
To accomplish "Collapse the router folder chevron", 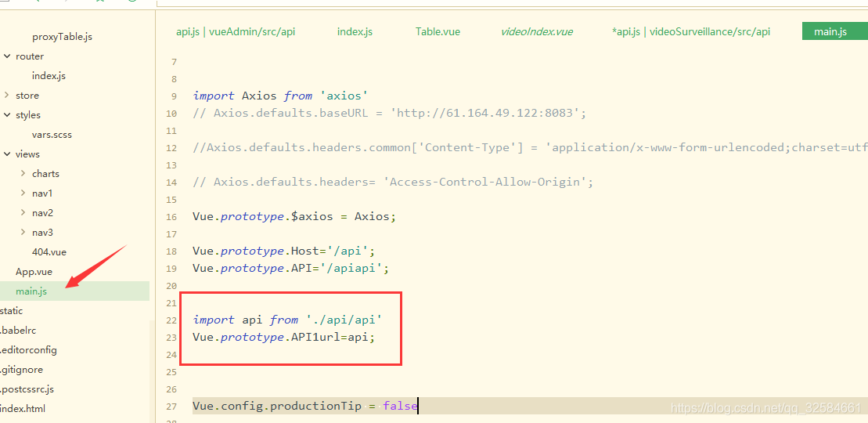I will [7, 56].
